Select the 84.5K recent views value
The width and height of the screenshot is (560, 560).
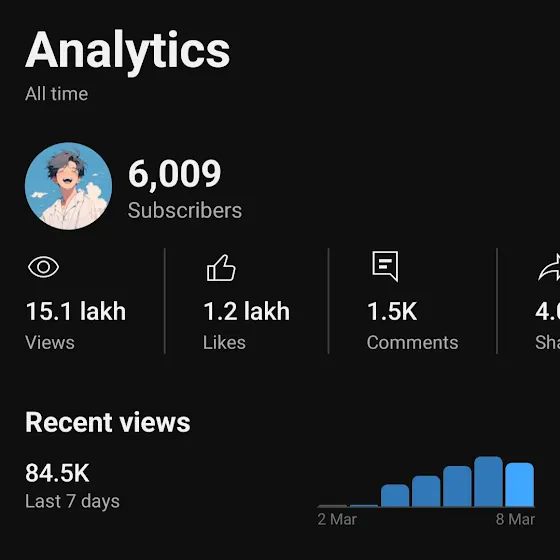tap(57, 473)
